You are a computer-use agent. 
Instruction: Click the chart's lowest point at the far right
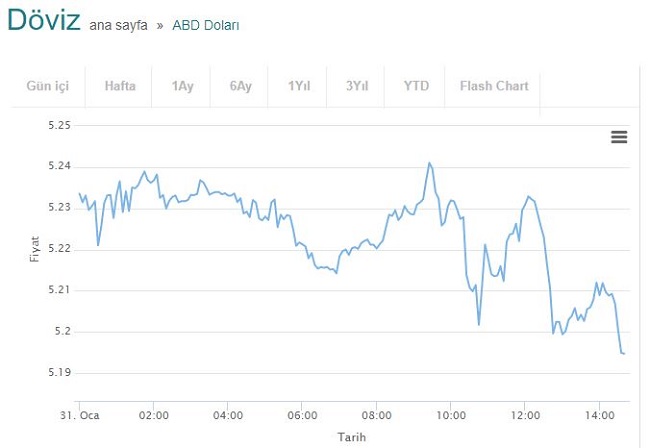[x=623, y=353]
